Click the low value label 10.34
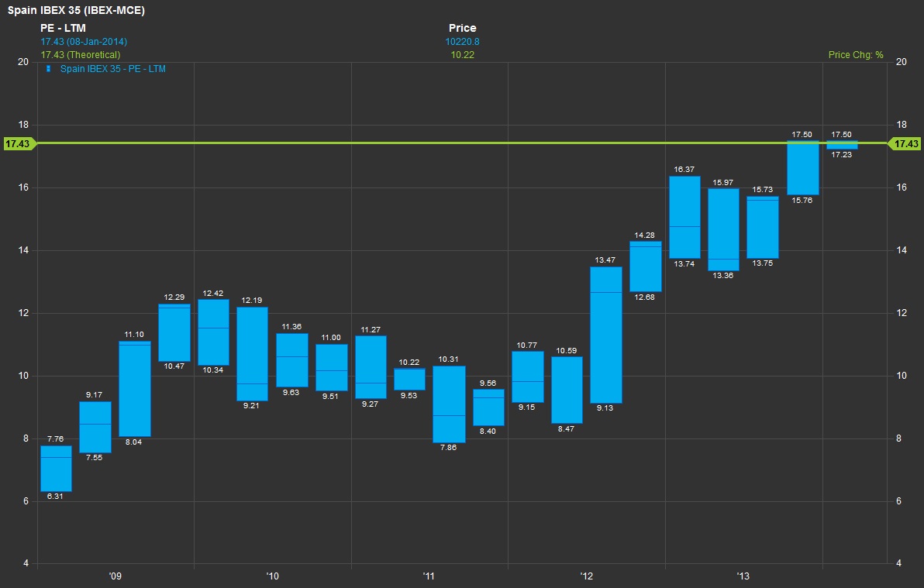 pos(212,370)
